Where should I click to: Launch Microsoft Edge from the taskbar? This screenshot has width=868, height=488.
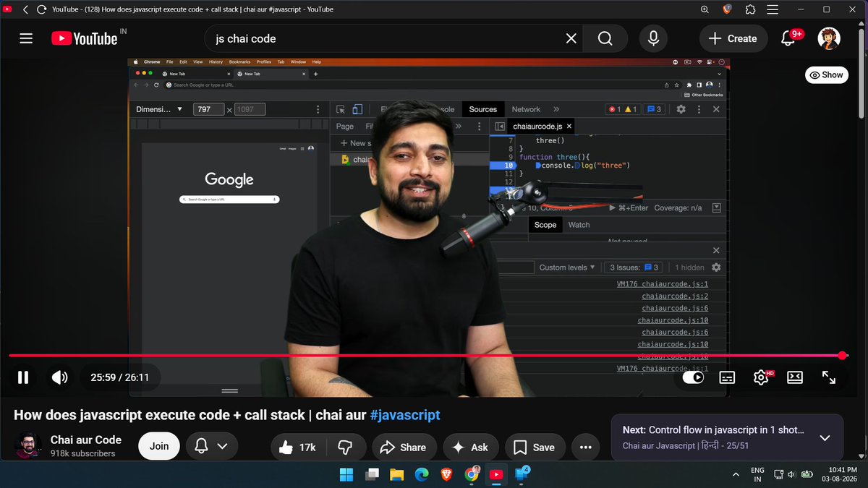[421, 474]
